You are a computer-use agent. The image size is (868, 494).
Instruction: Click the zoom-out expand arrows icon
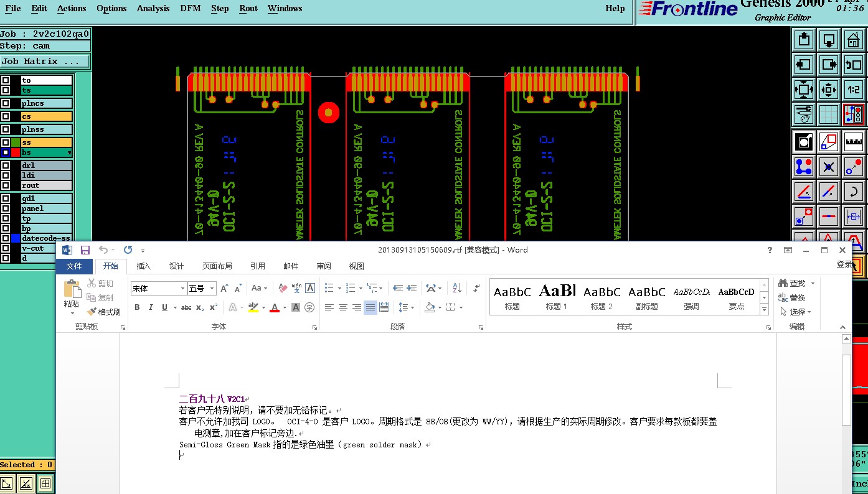click(x=804, y=90)
